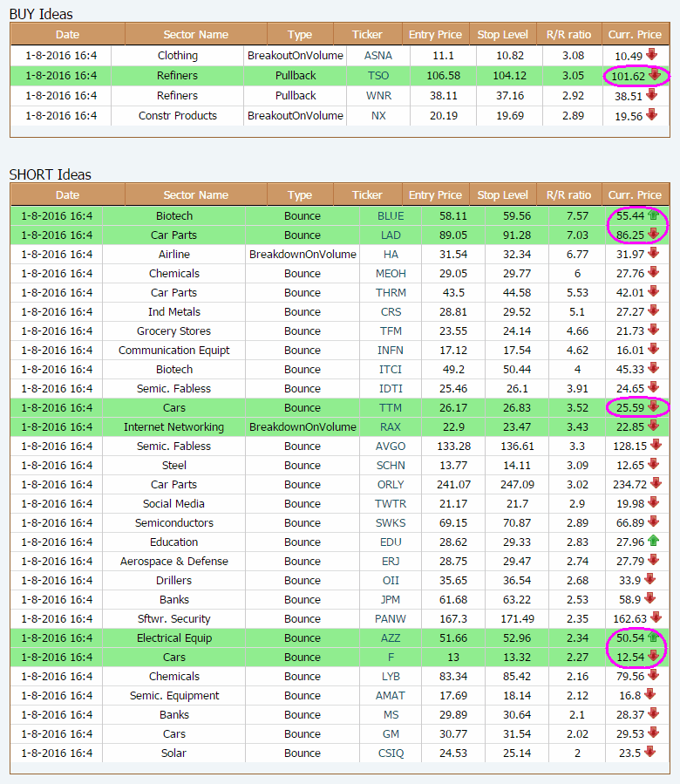Viewport: 680px width, 784px height.
Task: Open the TTM ticker link
Action: [x=391, y=407]
